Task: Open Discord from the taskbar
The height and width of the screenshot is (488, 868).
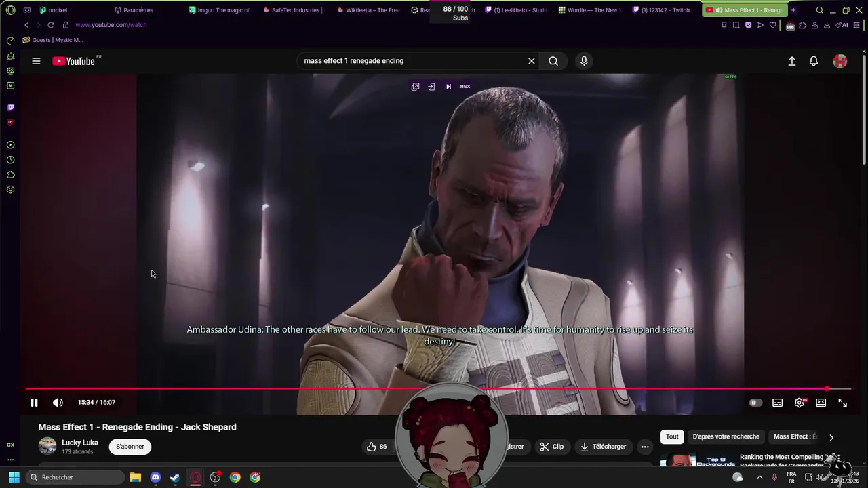Action: tap(155, 477)
